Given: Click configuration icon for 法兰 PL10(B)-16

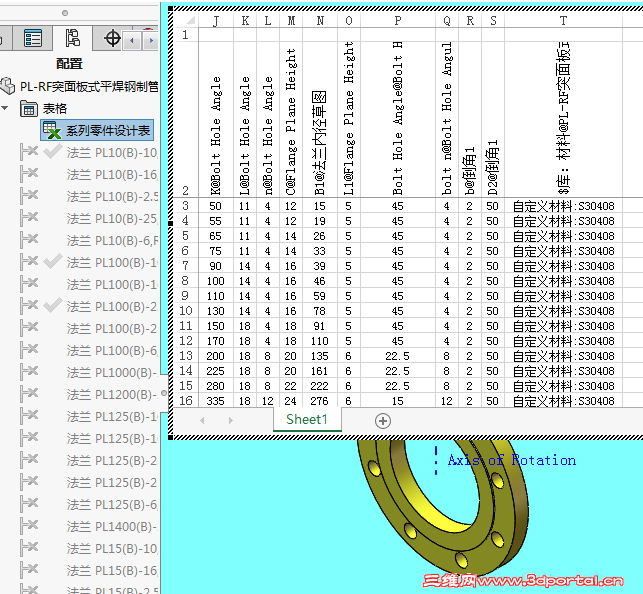Looking at the screenshot, I should click(29, 175).
